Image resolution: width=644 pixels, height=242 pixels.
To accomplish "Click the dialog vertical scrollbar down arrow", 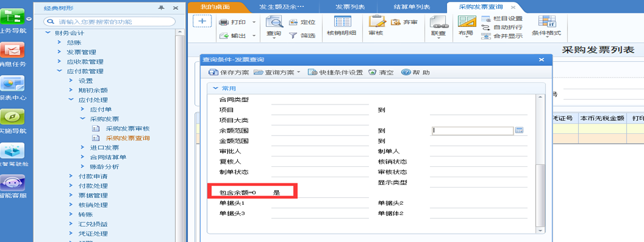I will coord(540,231).
